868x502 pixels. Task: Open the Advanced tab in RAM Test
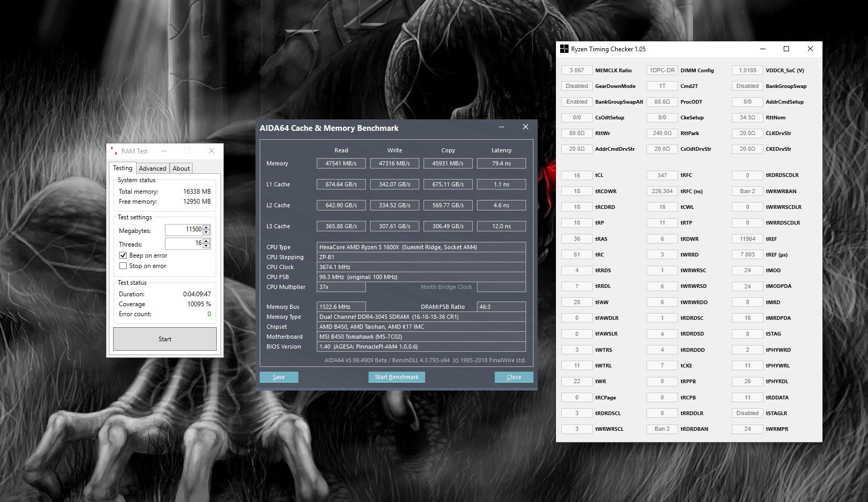coord(152,168)
